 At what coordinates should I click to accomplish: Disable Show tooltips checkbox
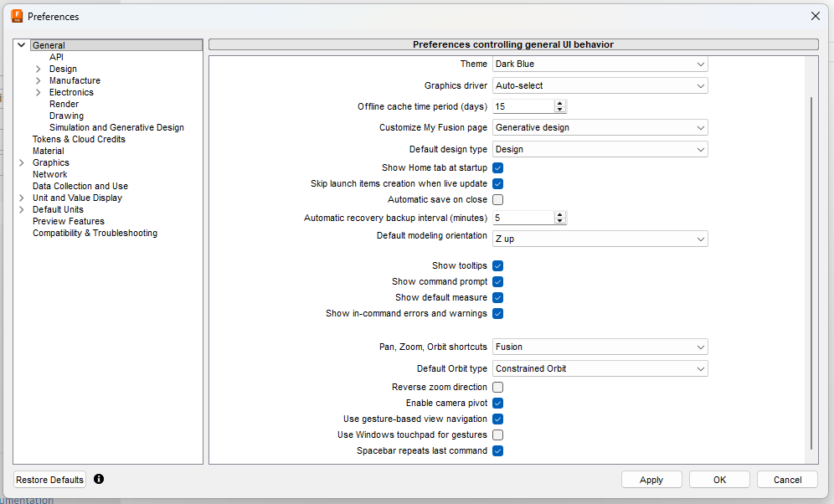(x=497, y=266)
